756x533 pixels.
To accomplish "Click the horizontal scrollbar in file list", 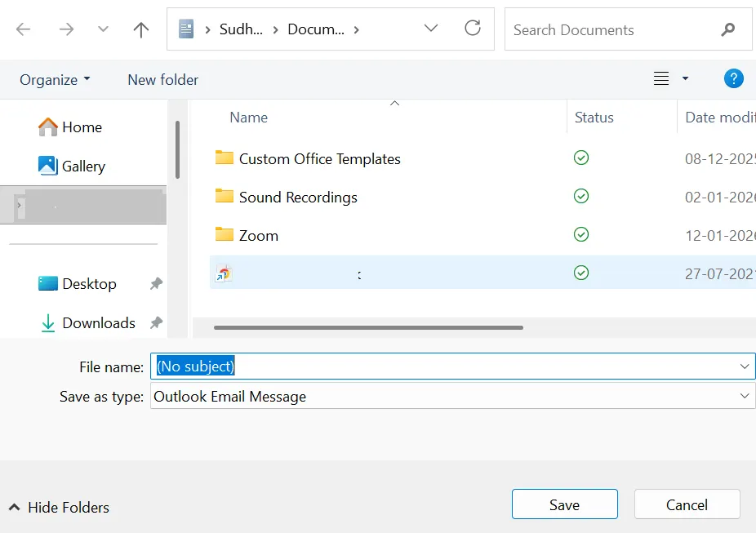I will 367,328.
